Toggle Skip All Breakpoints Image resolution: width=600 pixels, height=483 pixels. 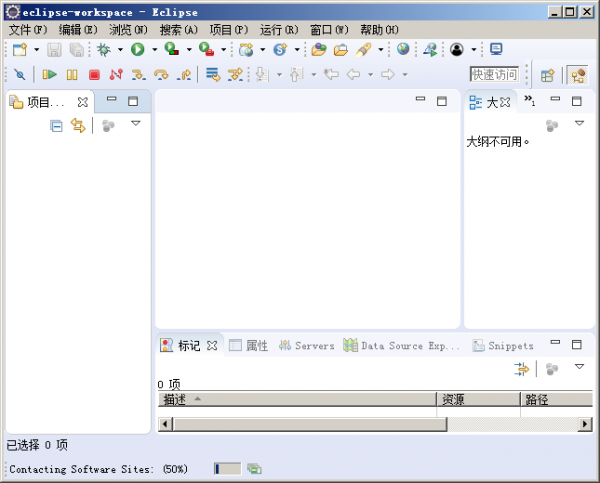(20, 74)
